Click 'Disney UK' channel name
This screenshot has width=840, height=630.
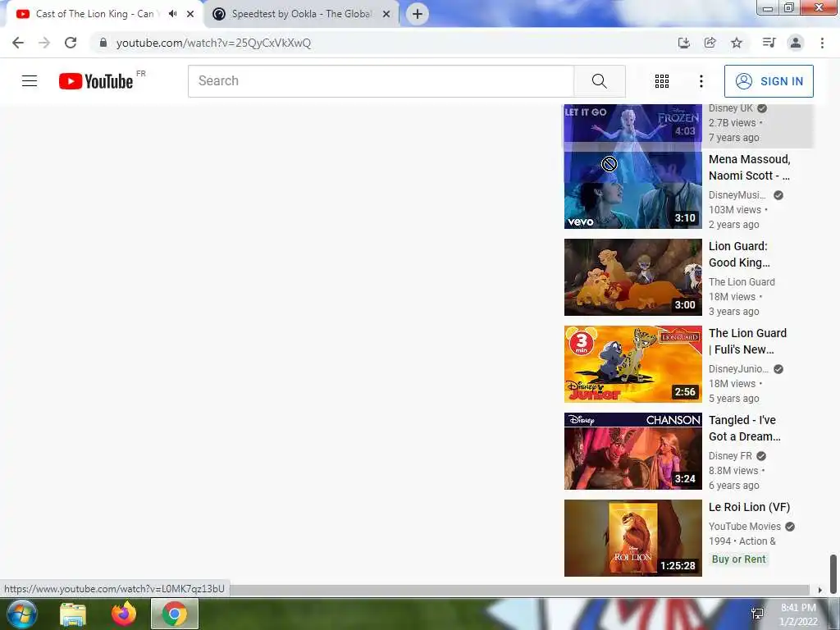click(731, 108)
